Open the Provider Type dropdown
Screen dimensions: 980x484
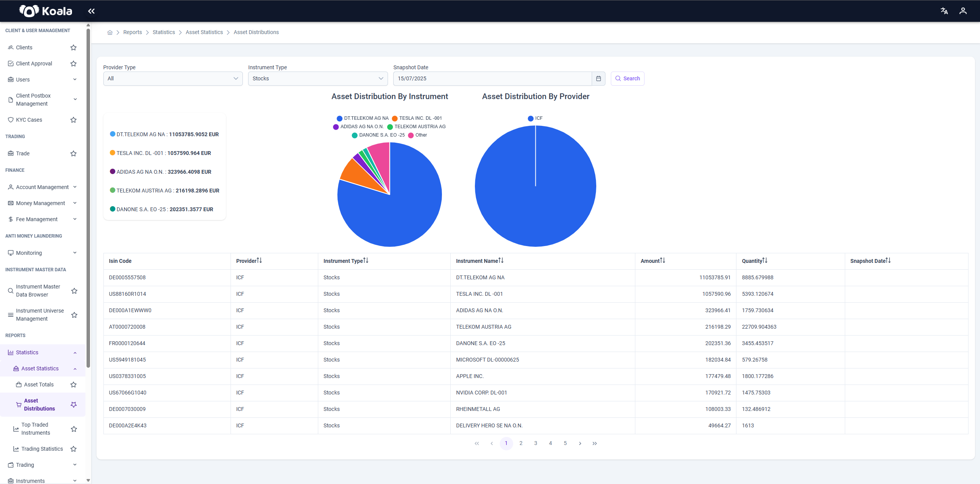[173, 78]
